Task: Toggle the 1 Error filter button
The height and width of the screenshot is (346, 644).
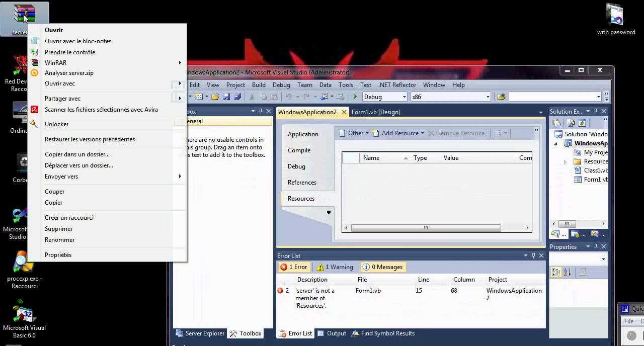Action: point(294,267)
